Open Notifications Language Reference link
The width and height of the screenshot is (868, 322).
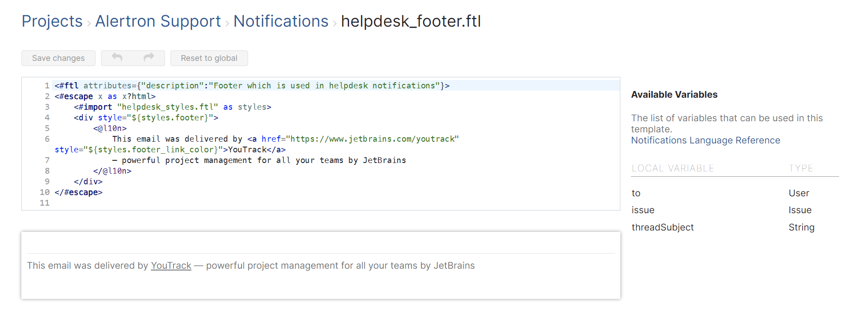(x=705, y=140)
